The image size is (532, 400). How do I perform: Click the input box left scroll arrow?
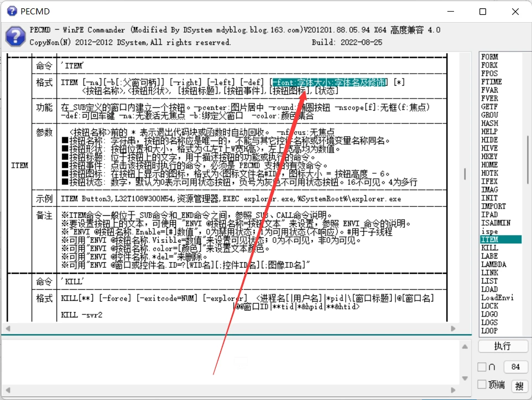(8, 390)
